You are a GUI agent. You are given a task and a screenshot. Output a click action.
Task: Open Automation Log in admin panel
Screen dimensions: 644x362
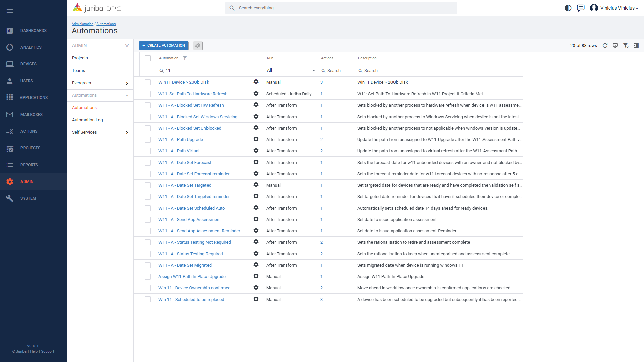(x=87, y=120)
